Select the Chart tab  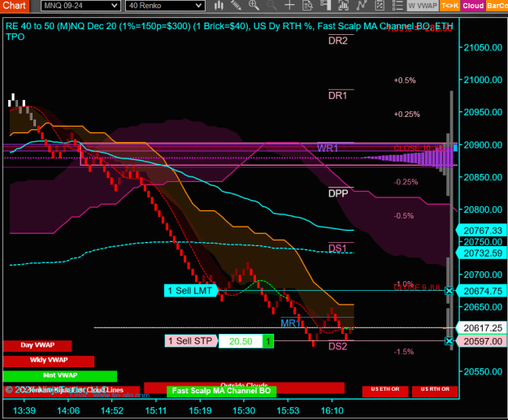coord(15,6)
